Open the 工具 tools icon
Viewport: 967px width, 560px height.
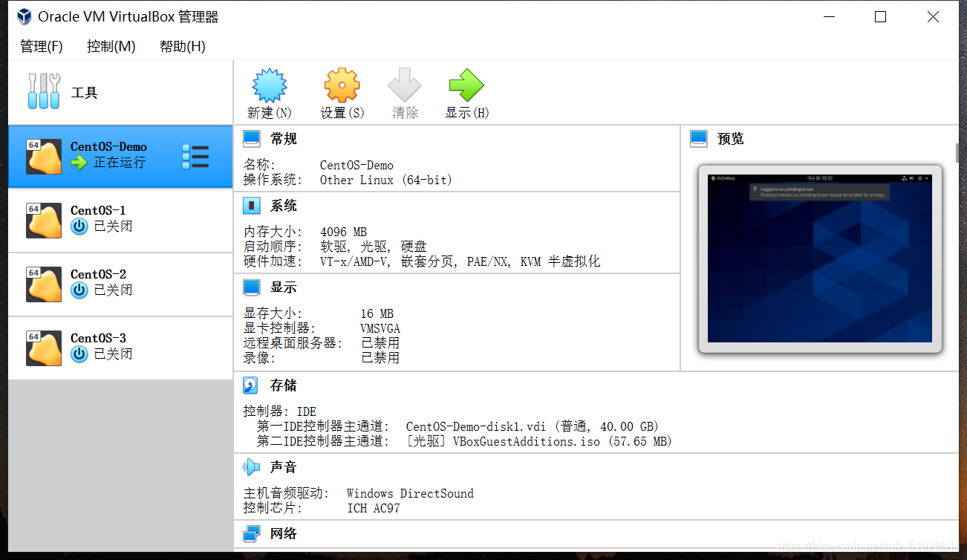pyautogui.click(x=44, y=91)
